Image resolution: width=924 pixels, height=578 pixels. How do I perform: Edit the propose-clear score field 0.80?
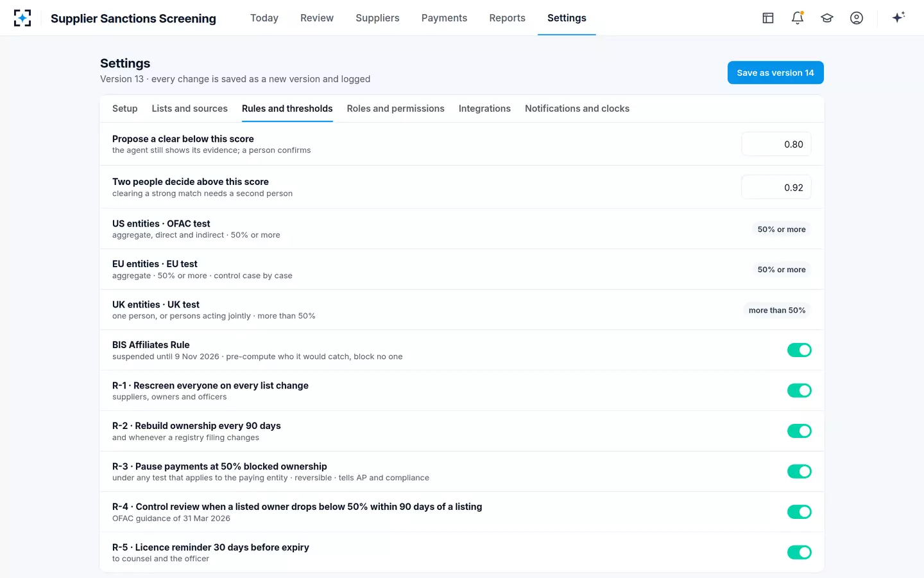[x=776, y=144]
